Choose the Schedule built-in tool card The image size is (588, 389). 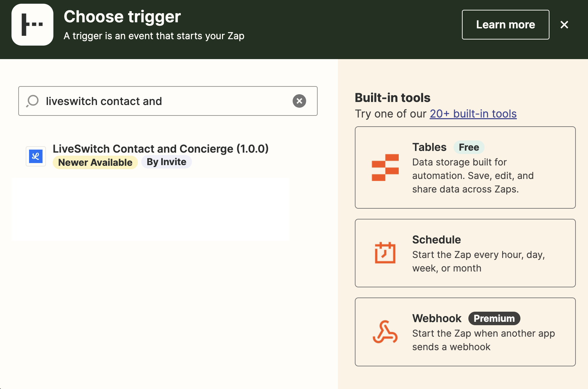pyautogui.click(x=465, y=253)
